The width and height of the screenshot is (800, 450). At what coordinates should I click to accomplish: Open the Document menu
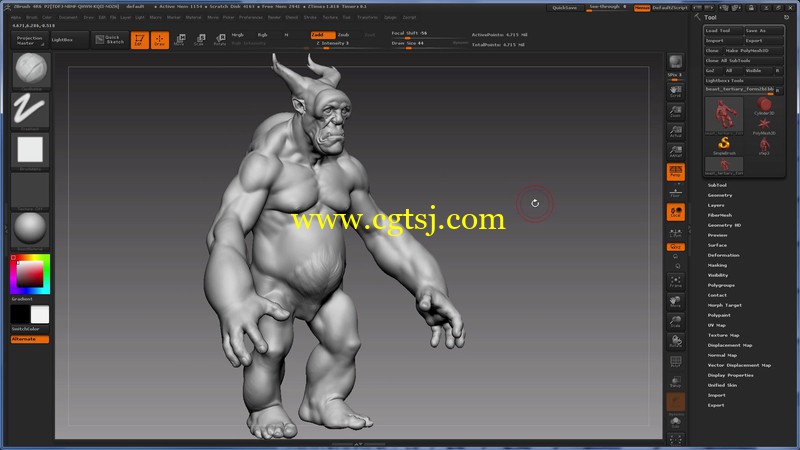tap(68, 17)
